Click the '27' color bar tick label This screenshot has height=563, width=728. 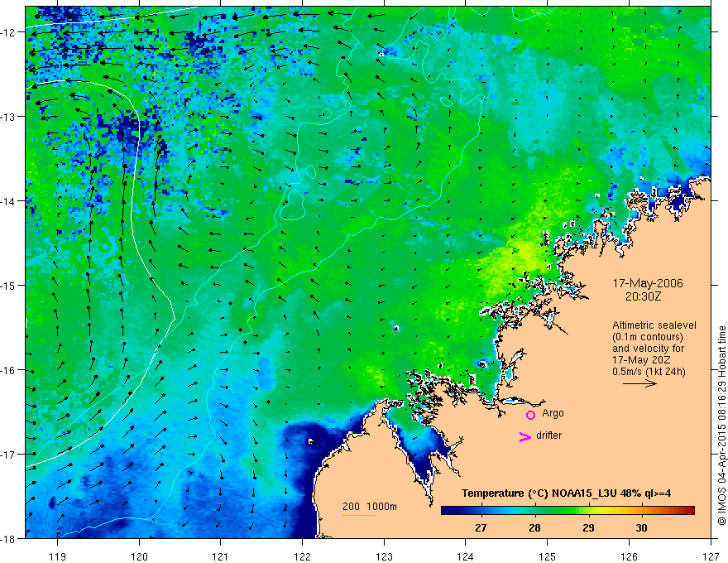[x=481, y=527]
